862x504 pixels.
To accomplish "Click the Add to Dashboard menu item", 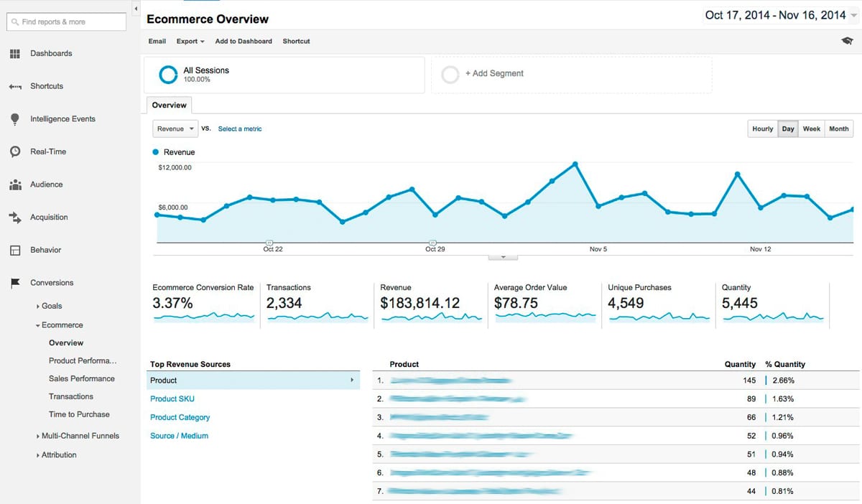I will click(x=244, y=41).
